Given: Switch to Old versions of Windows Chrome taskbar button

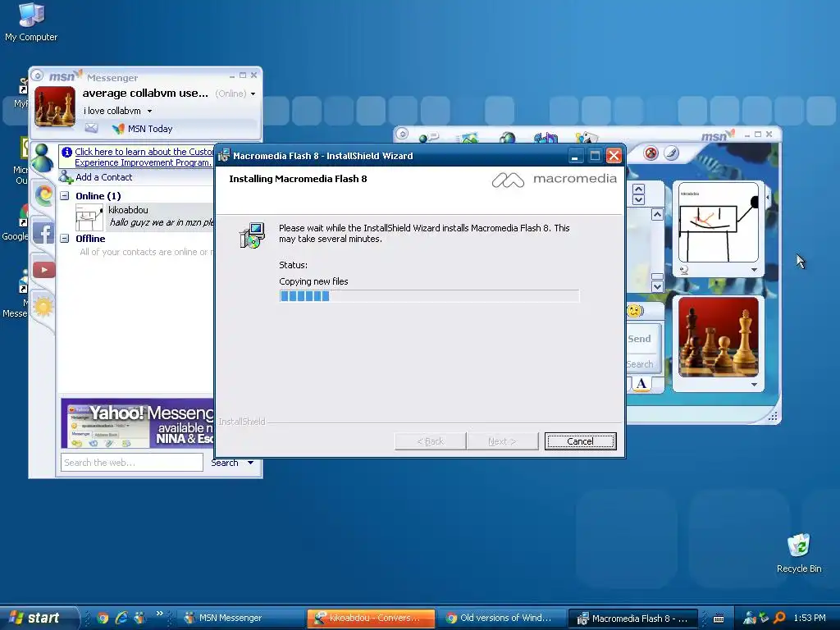Looking at the screenshot, I should tap(503, 619).
